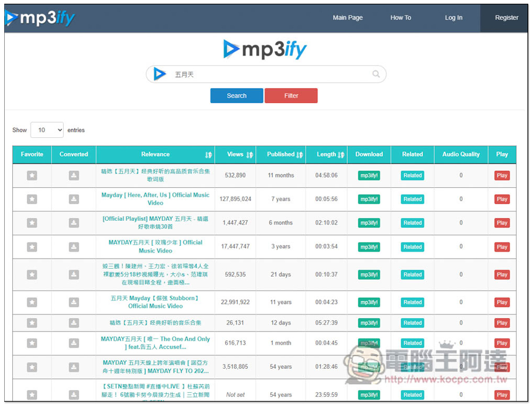The height and width of the screenshot is (406, 532).
Task: Favorite the 26,131 views video
Action: pos(32,323)
